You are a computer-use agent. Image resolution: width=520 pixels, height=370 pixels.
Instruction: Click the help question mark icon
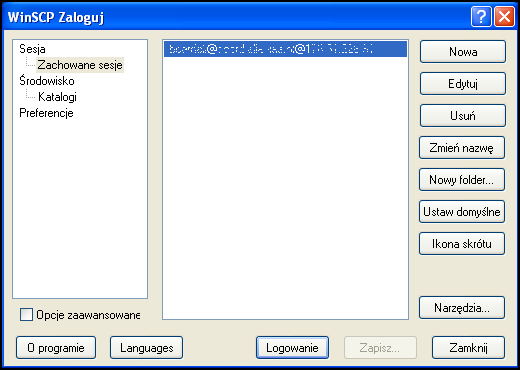(x=481, y=16)
